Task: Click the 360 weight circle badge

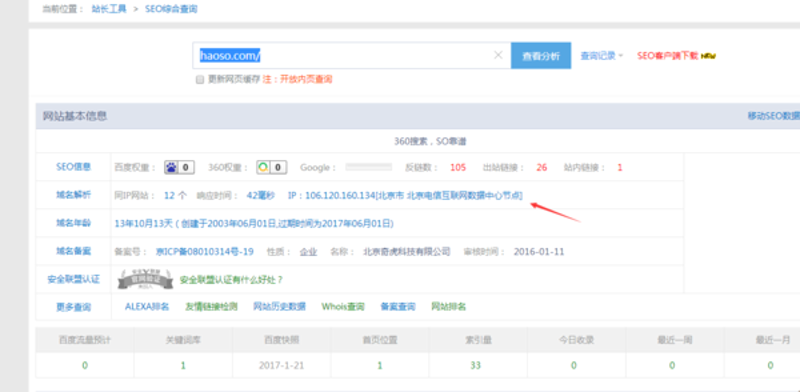Action: (271, 167)
